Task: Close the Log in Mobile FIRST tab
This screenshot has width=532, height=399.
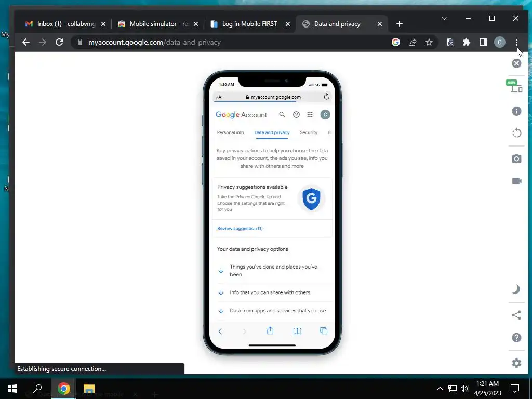Action: tap(288, 24)
